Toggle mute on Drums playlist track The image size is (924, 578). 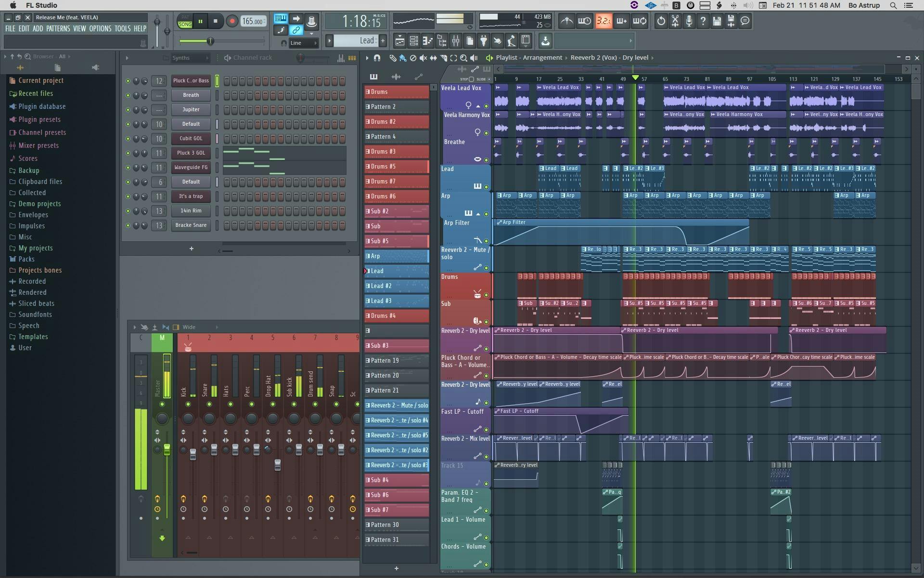tap(486, 295)
